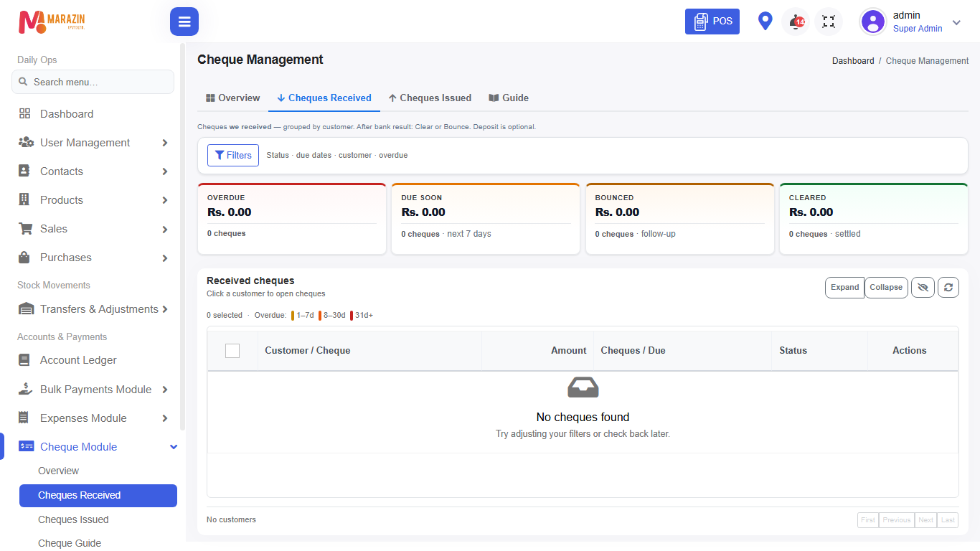Click the User Management users icon

[26, 143]
